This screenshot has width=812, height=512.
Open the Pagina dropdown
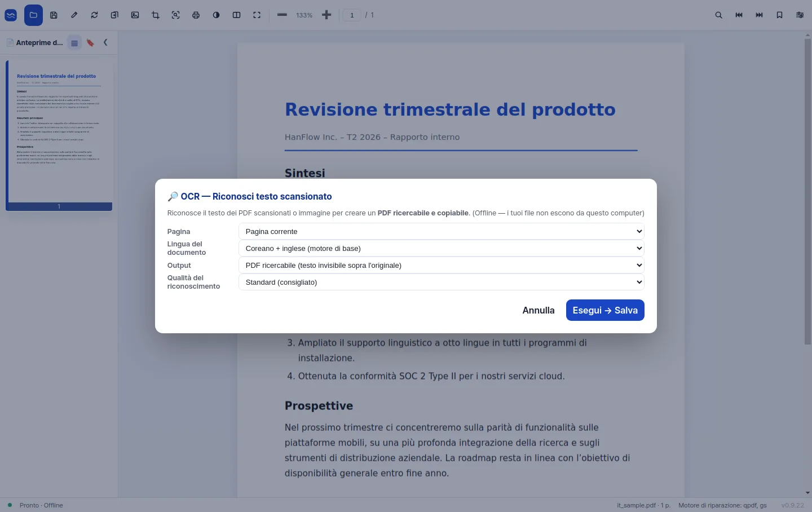(442, 231)
